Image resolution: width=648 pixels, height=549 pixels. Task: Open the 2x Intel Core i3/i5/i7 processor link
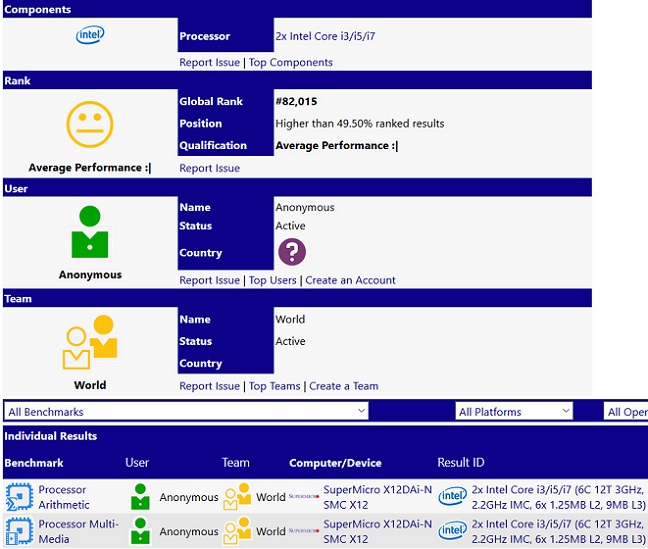(x=325, y=36)
